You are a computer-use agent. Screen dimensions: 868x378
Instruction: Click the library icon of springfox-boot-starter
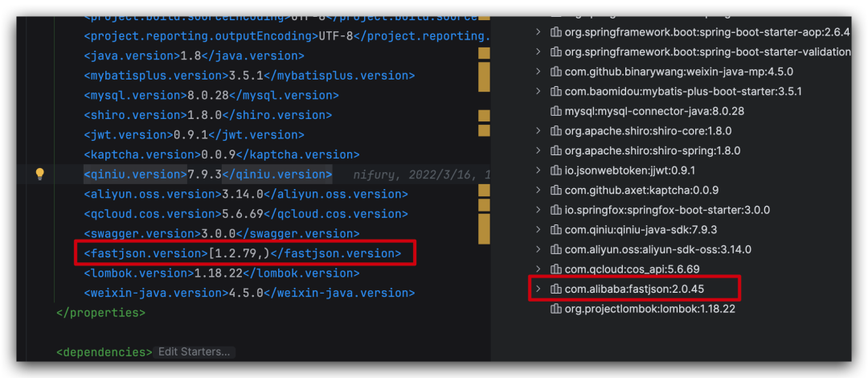coord(556,209)
